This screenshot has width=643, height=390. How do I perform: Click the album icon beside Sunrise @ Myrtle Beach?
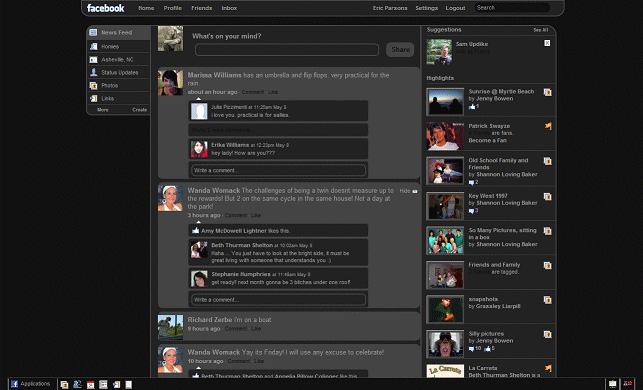click(547, 92)
